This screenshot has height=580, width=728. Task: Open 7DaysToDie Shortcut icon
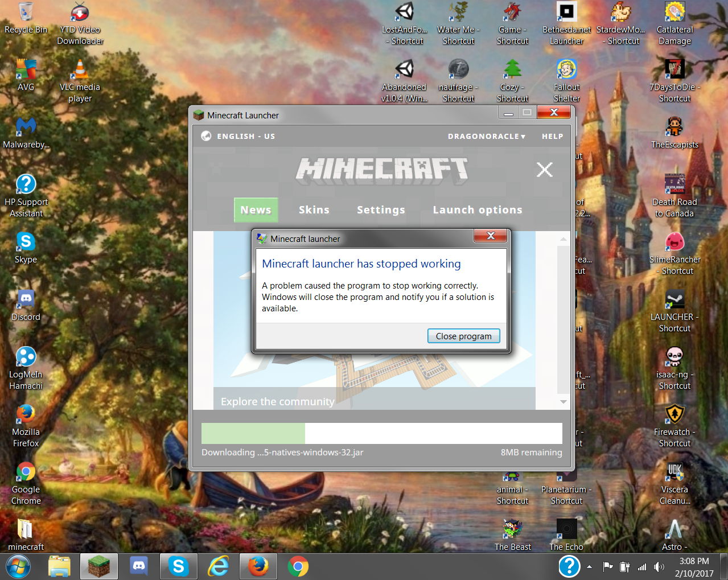coord(674,81)
